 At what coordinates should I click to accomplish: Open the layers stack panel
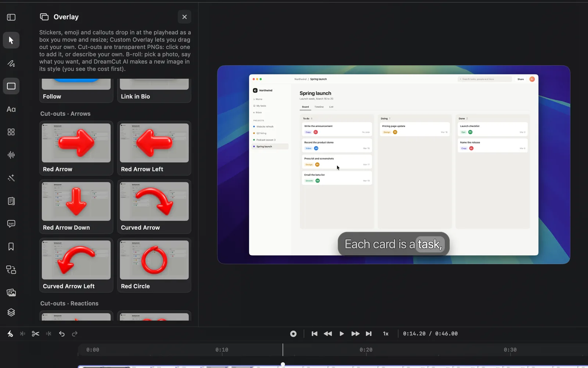click(x=11, y=312)
